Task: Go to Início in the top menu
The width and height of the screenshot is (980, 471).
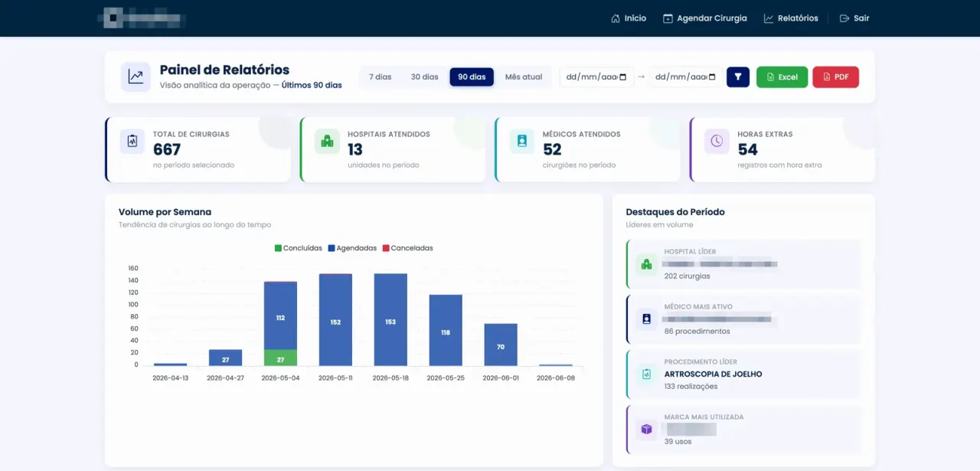Action: point(629,18)
